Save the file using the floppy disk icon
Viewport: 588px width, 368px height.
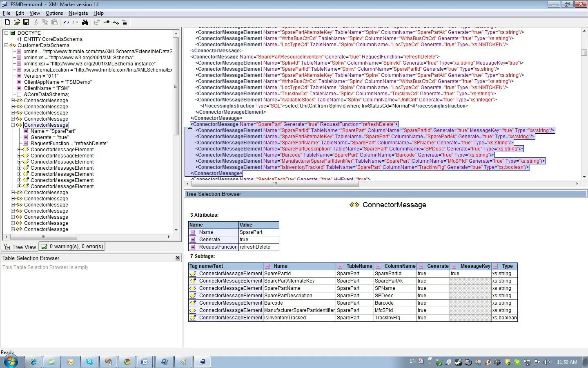click(x=26, y=22)
